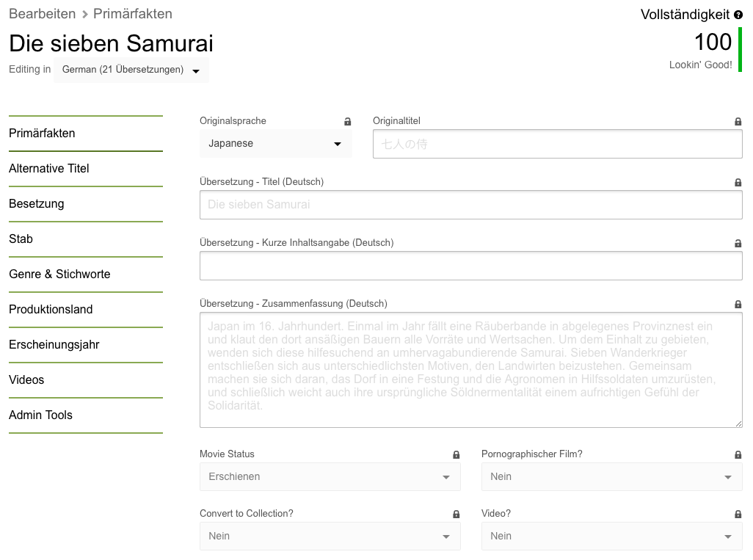Click the Die sieben Samurai heading
This screenshot has height=560, width=753.
[111, 43]
